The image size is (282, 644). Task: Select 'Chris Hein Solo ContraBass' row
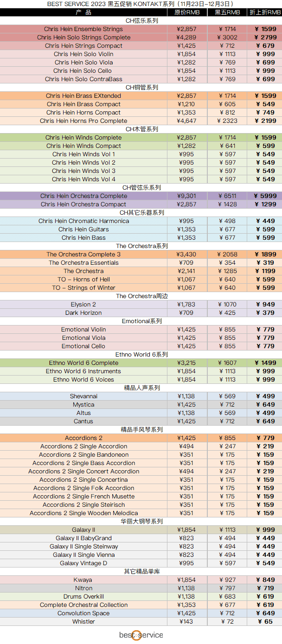83,79
